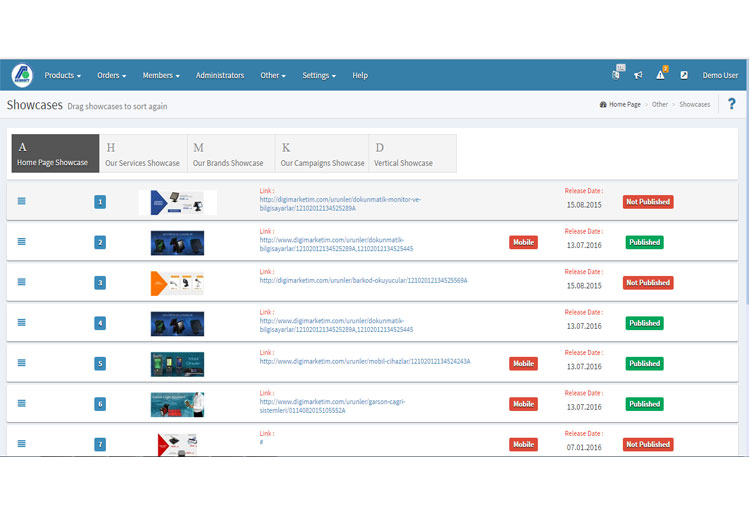This screenshot has height=527, width=750.
Task: Click the documents icon with counter badge
Action: [x=618, y=74]
